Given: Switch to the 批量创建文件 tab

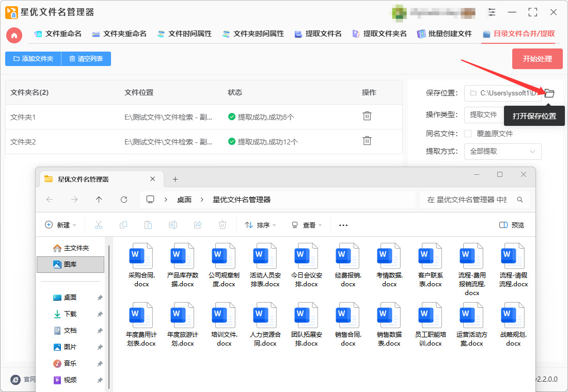Looking at the screenshot, I should click(x=445, y=34).
